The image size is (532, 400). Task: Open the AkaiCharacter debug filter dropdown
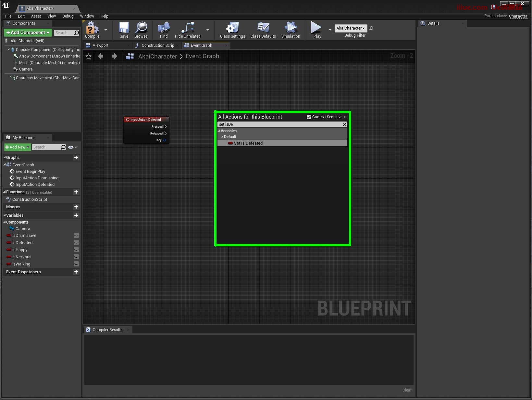pos(351,28)
